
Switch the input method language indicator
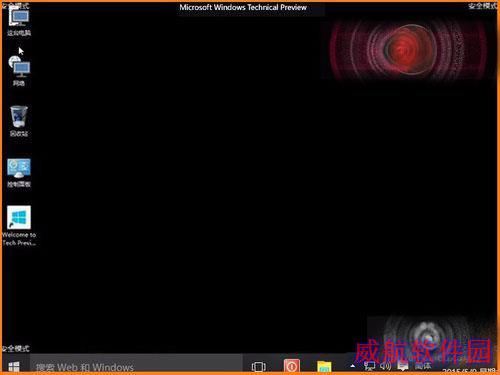(x=423, y=366)
